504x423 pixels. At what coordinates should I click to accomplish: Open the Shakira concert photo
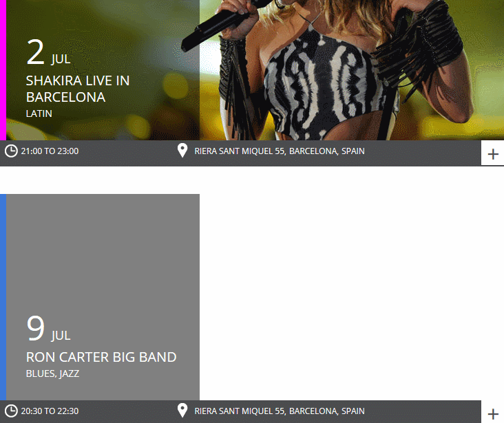pos(352,70)
